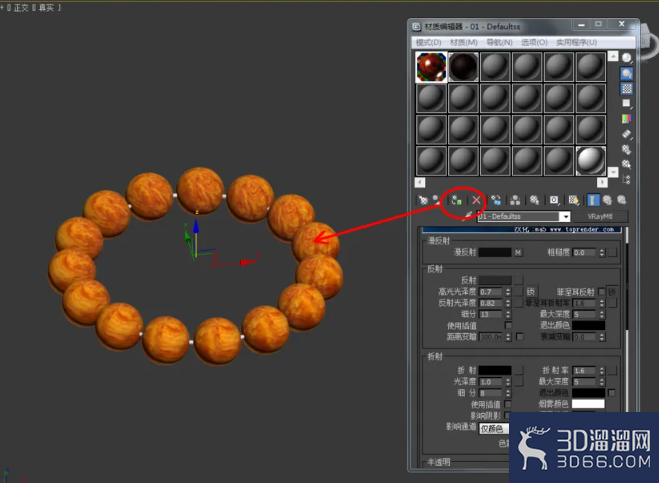Viewport: 659px width, 483px height.
Task: Toggle 距离变暗 checkbox
Action: 520,336
